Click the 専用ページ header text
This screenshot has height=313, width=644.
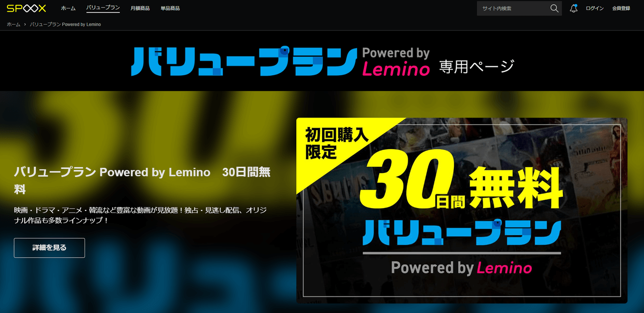point(477,66)
